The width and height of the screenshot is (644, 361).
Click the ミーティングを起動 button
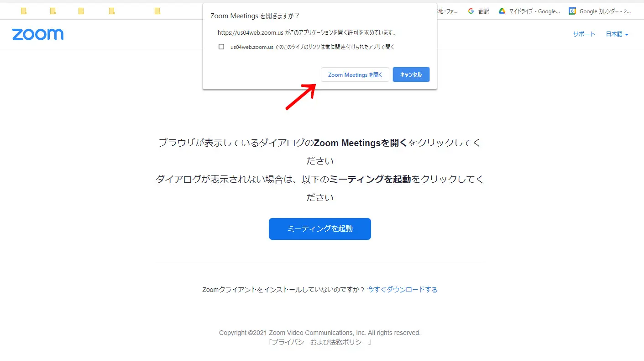[x=320, y=228]
